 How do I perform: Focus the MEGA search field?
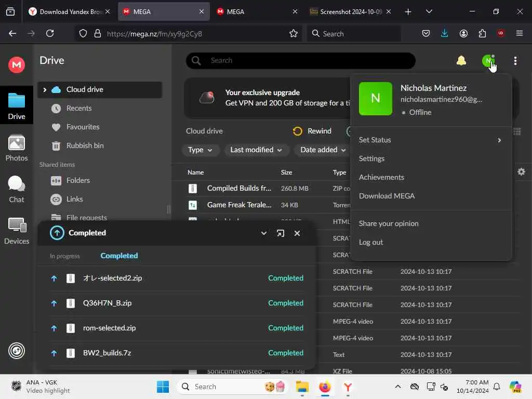pos(301,61)
